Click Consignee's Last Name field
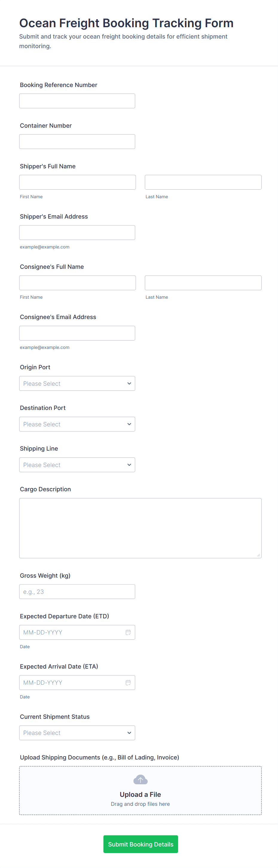Screen dimensions: 278x868 (x=203, y=283)
